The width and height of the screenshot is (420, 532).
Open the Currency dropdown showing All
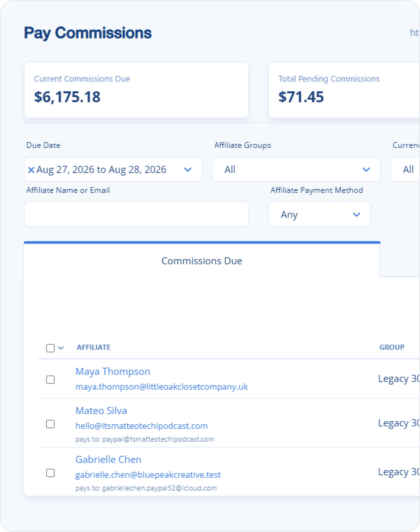(x=405, y=170)
